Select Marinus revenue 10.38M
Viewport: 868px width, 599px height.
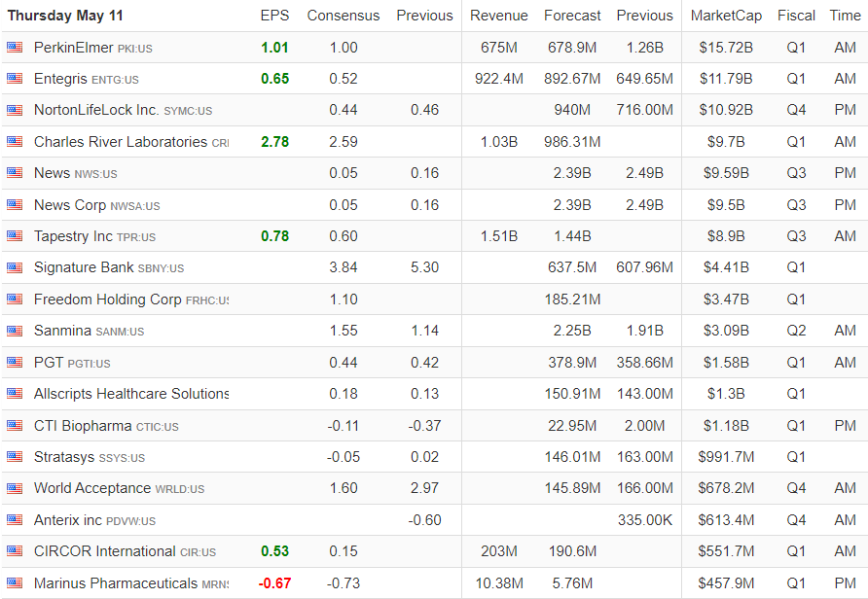499,583
